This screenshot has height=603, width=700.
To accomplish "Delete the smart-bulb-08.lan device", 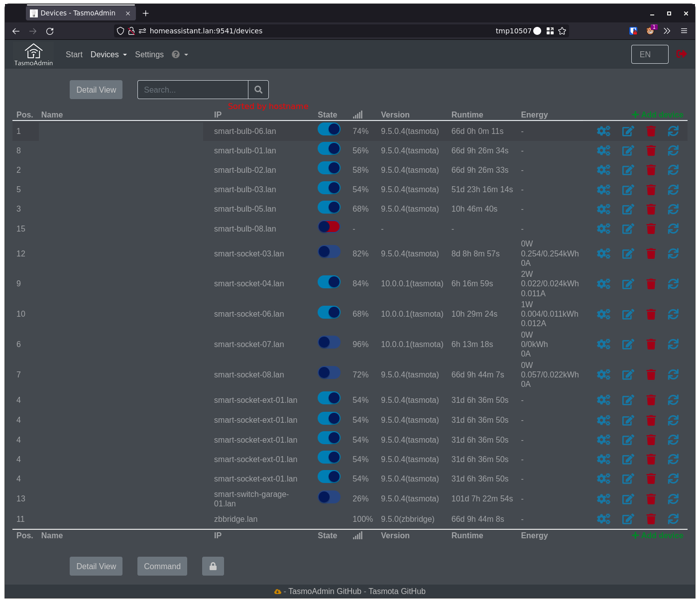I will pyautogui.click(x=651, y=229).
